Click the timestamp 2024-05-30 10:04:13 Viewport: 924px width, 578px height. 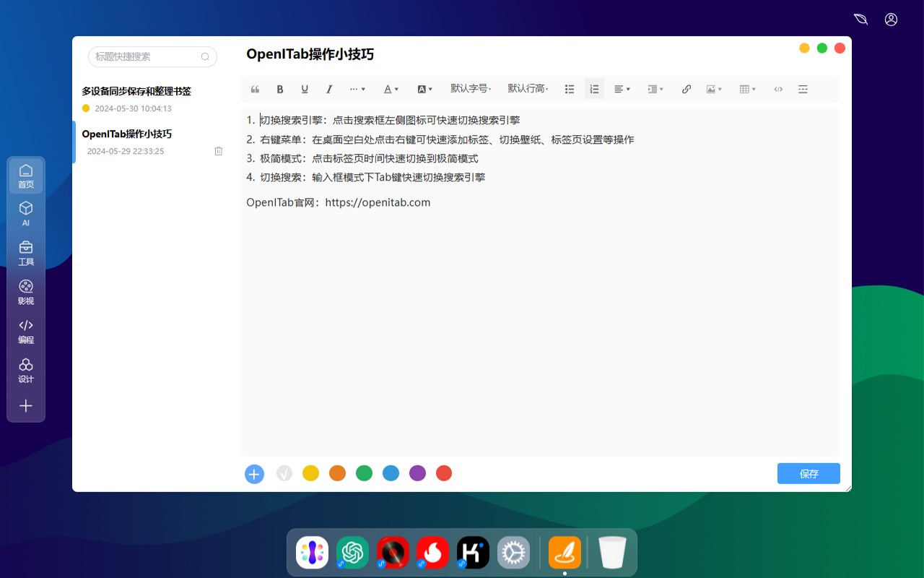coord(133,108)
